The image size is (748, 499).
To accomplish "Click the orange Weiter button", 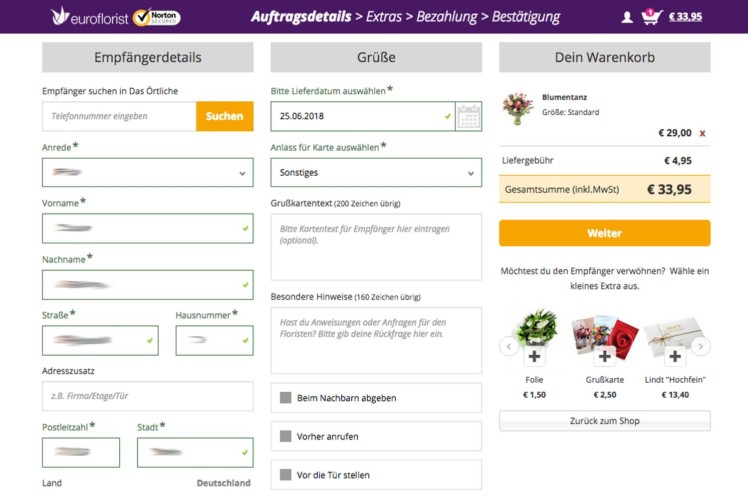I will pos(604,233).
